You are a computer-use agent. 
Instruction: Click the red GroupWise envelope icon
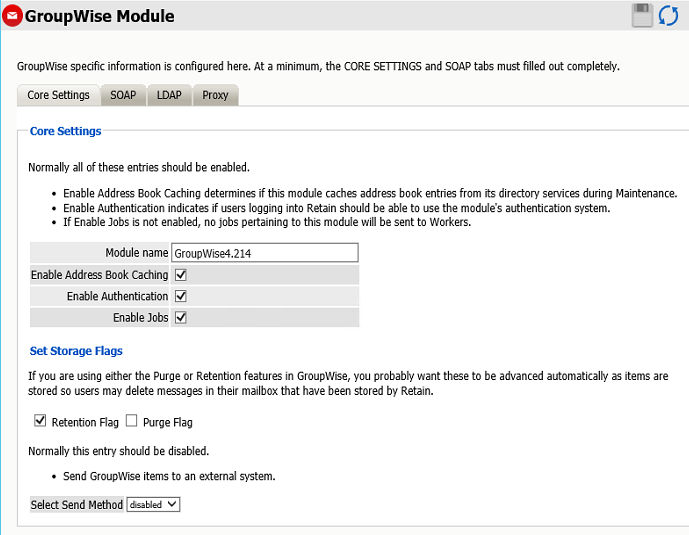coord(12,16)
